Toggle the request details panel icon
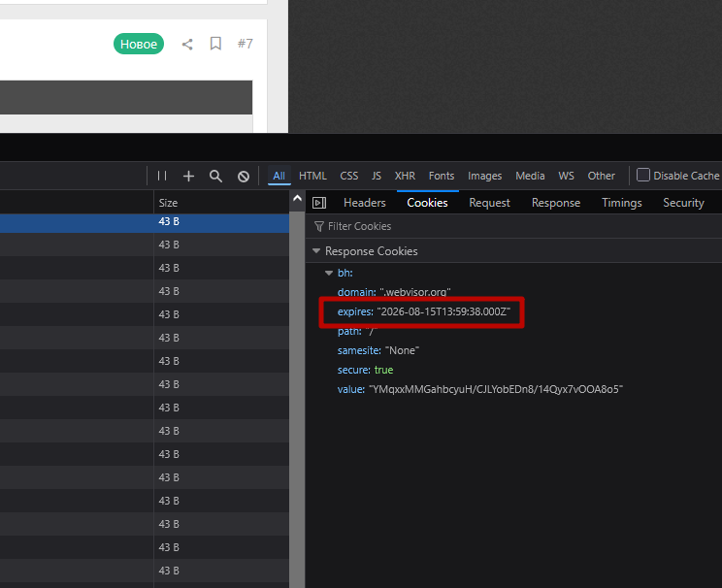Viewport: 722px width, 588px height. tap(319, 203)
